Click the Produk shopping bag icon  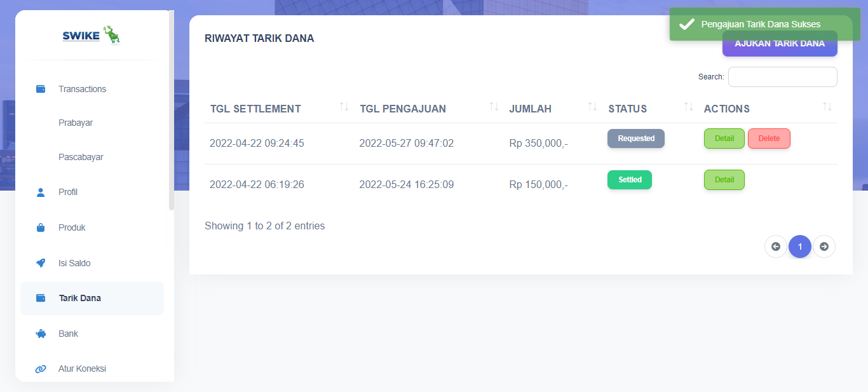tap(41, 227)
